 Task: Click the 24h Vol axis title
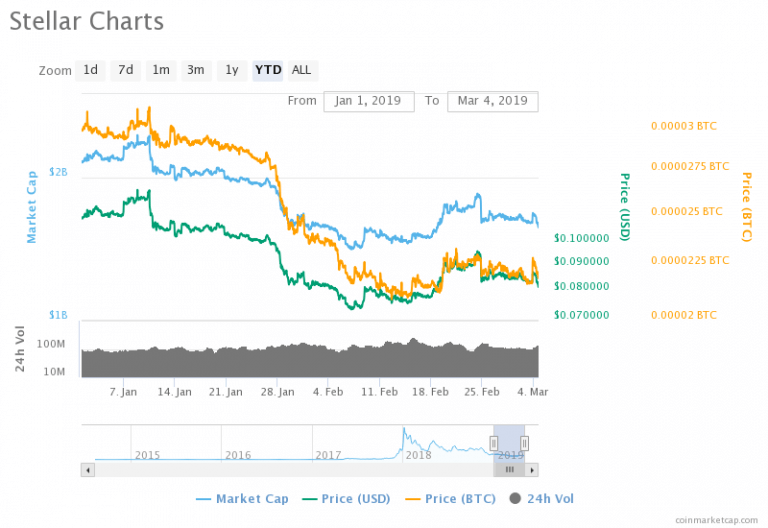20,349
